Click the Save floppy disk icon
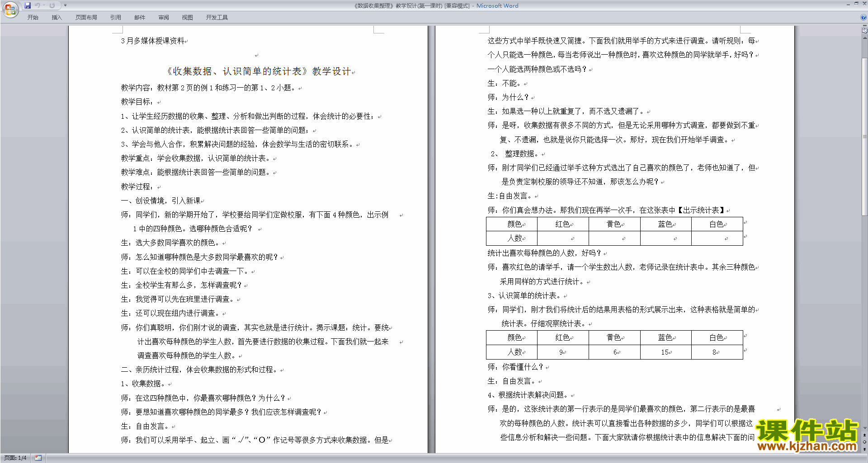 (28, 5)
